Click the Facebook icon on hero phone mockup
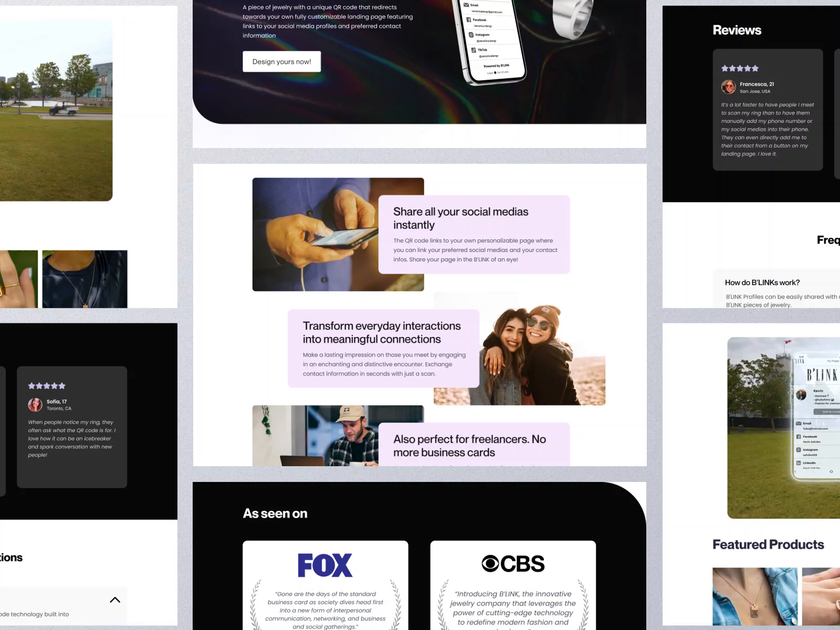This screenshot has width=840, height=630. tap(469, 19)
